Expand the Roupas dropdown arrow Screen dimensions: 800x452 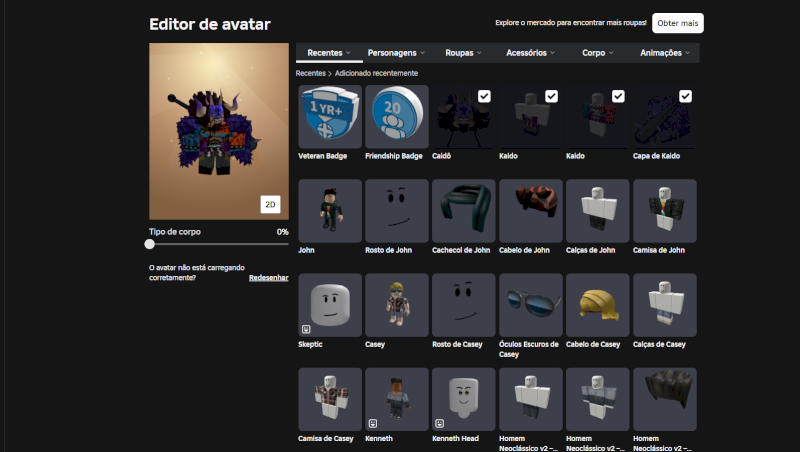pos(479,53)
